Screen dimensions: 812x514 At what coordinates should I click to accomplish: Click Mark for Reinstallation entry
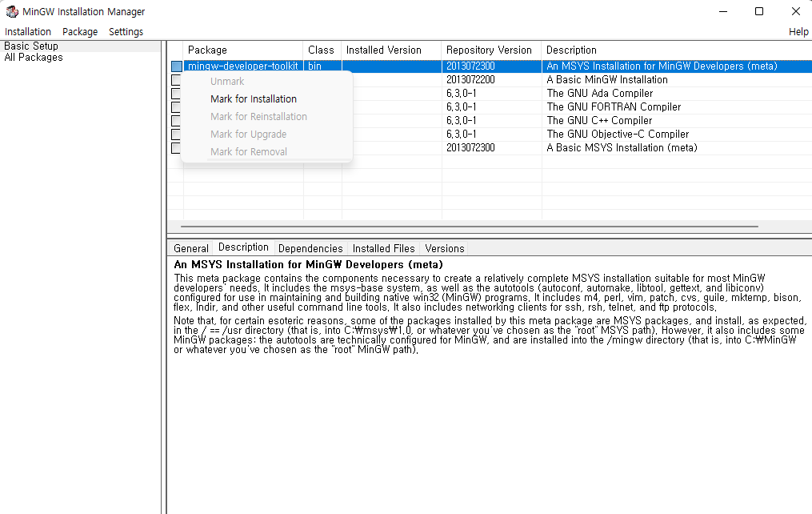(258, 117)
